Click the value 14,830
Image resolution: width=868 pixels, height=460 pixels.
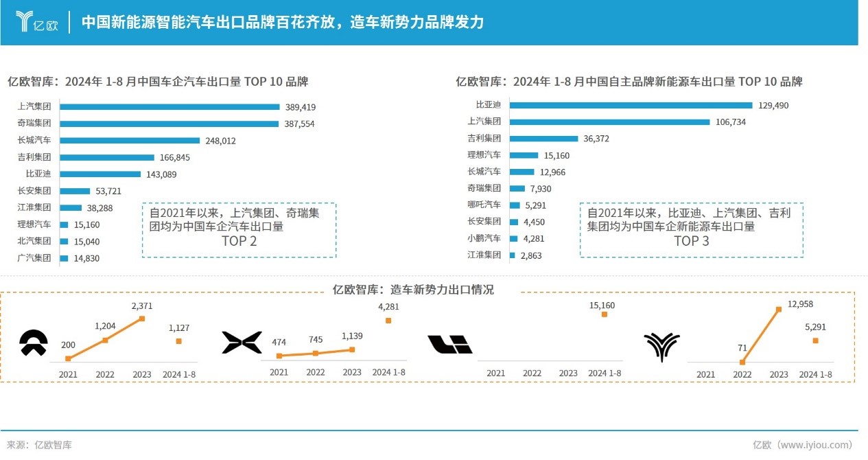86,258
